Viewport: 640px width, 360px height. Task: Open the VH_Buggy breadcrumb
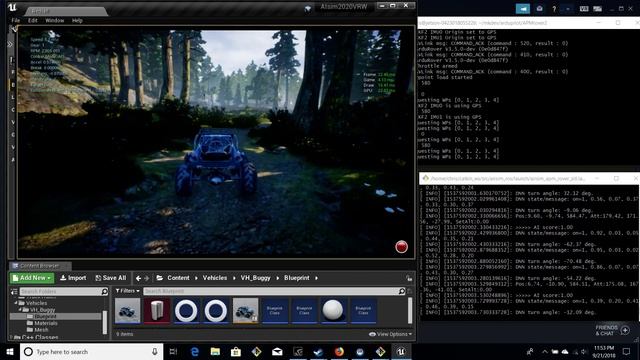(x=256, y=278)
